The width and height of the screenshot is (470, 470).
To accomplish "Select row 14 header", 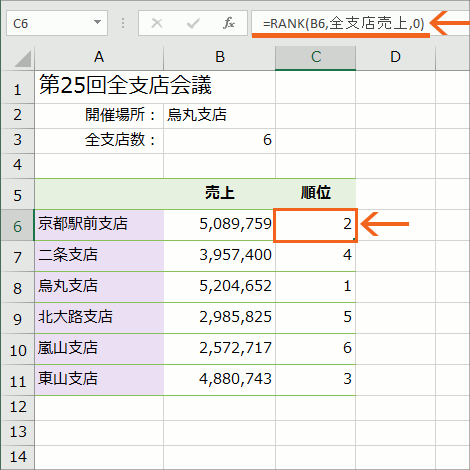I will pyautogui.click(x=17, y=457).
